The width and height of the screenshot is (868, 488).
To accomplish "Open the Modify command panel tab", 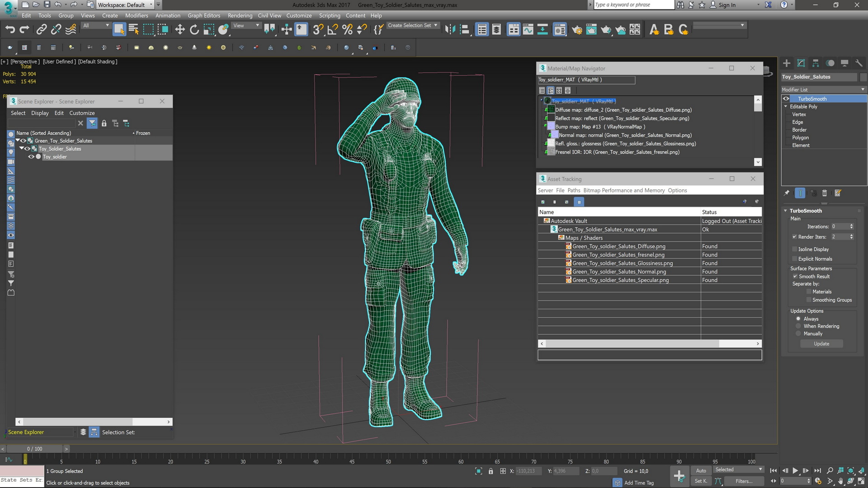I will click(x=801, y=63).
